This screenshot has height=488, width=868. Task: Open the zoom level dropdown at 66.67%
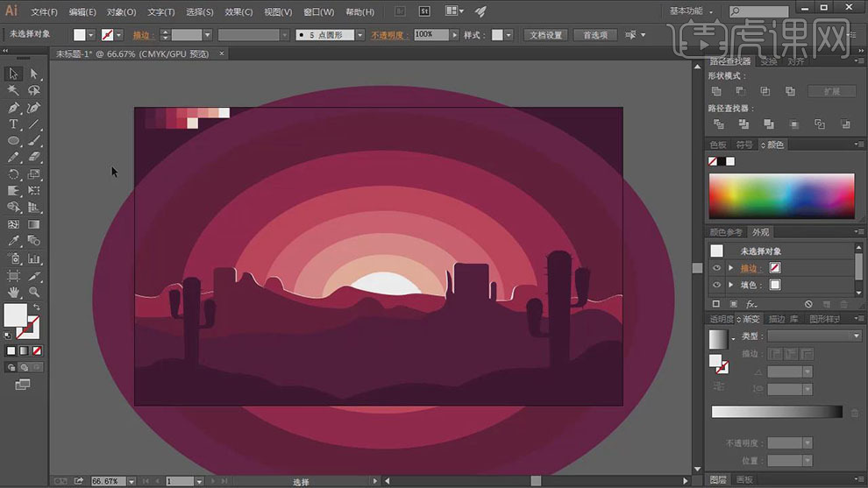[x=132, y=481]
